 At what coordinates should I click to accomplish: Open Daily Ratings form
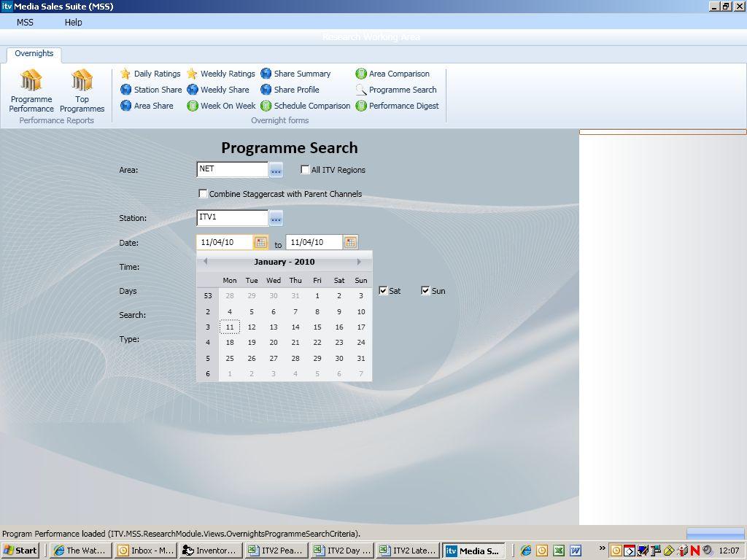tap(150, 74)
